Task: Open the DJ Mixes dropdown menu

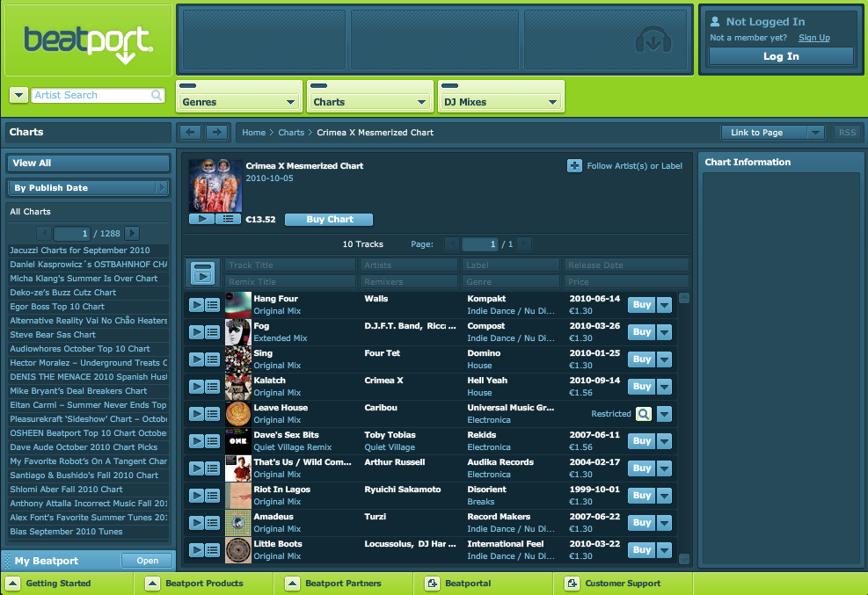Action: tap(501, 102)
